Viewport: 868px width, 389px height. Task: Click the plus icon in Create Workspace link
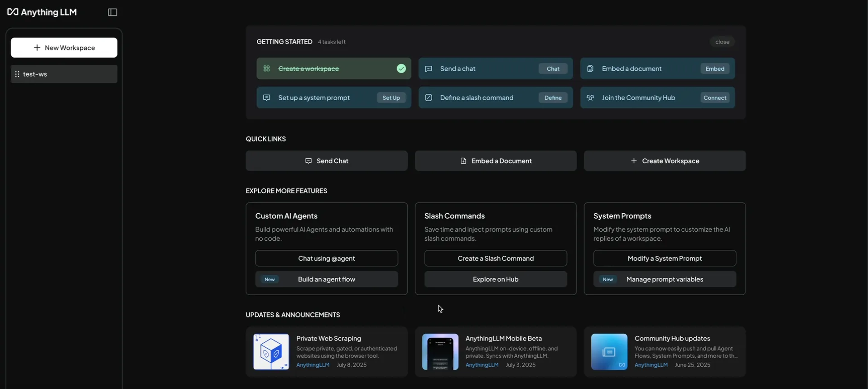(634, 161)
